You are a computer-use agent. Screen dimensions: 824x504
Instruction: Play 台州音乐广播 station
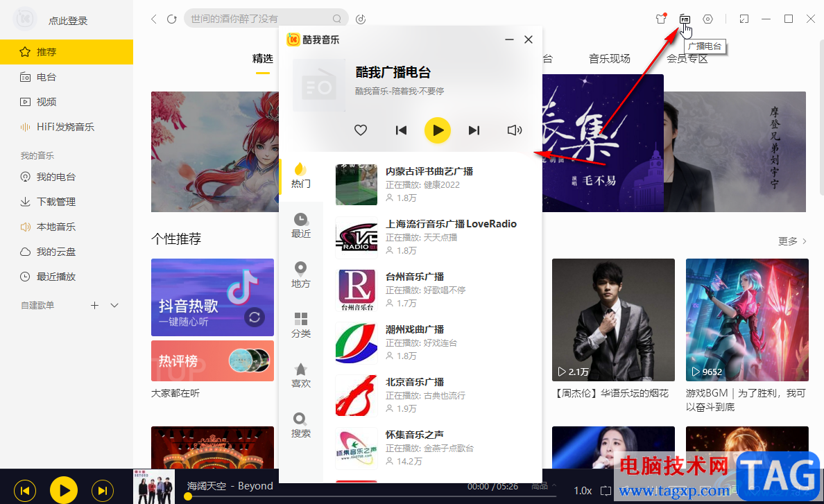point(434,290)
